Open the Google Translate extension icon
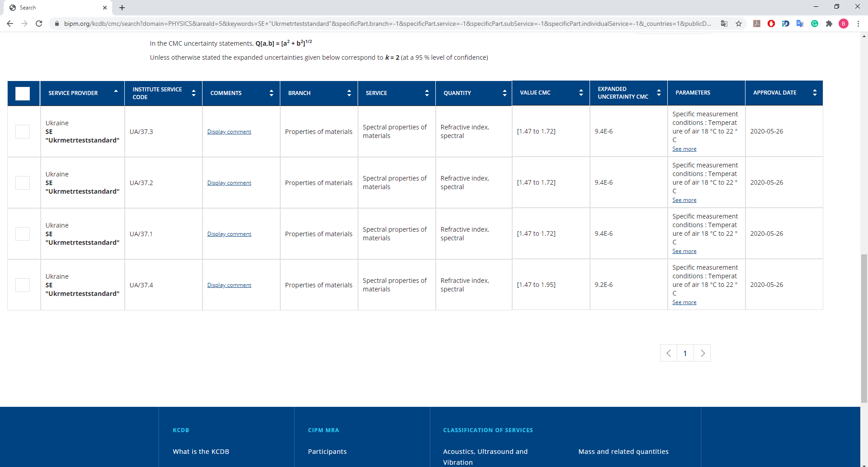The image size is (868, 467). 800,24
